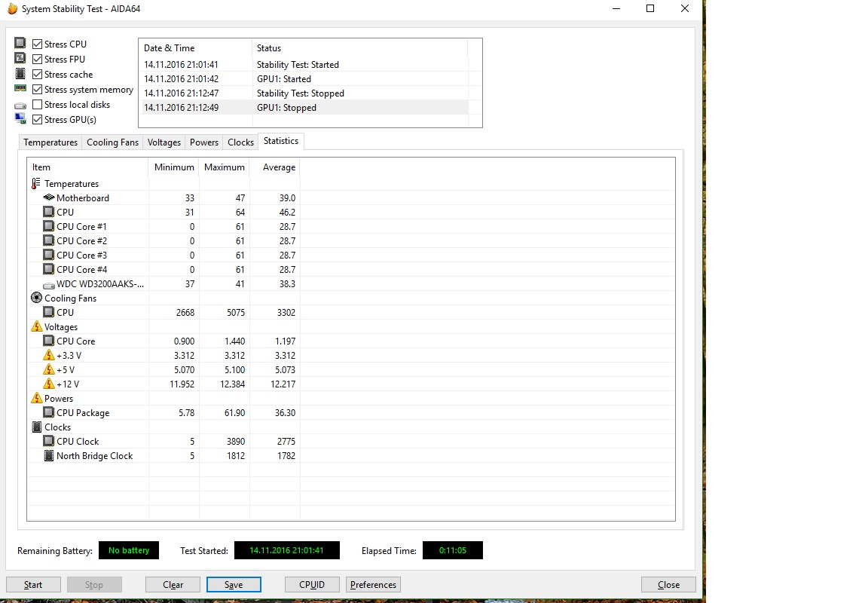Image resolution: width=868 pixels, height=603 pixels.
Task: Click the disk drive icon beside Stress local disks
Action: click(x=20, y=106)
